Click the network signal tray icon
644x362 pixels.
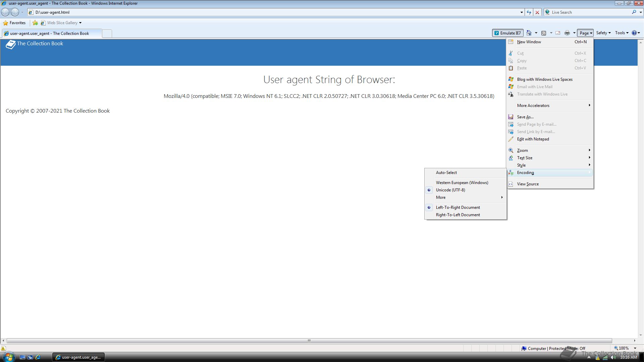tap(605, 357)
